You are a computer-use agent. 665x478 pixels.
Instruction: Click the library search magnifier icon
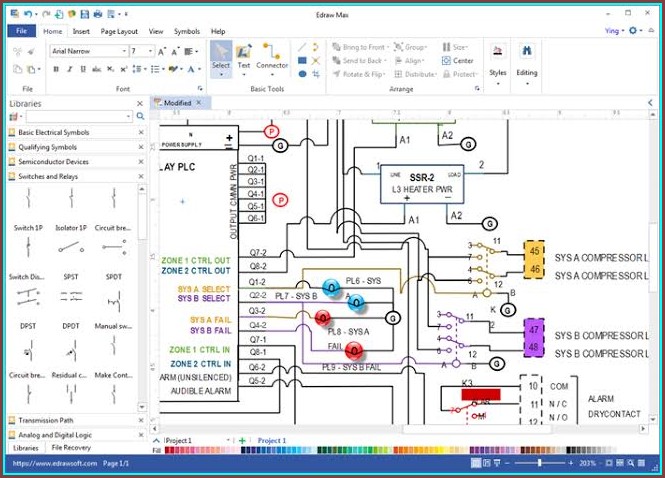140,116
